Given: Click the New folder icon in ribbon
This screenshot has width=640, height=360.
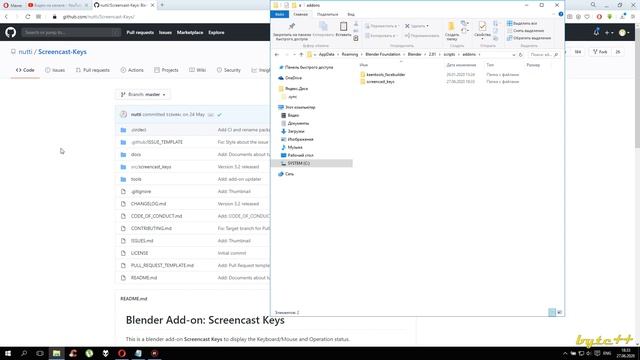Looking at the screenshot, I should (x=451, y=27).
